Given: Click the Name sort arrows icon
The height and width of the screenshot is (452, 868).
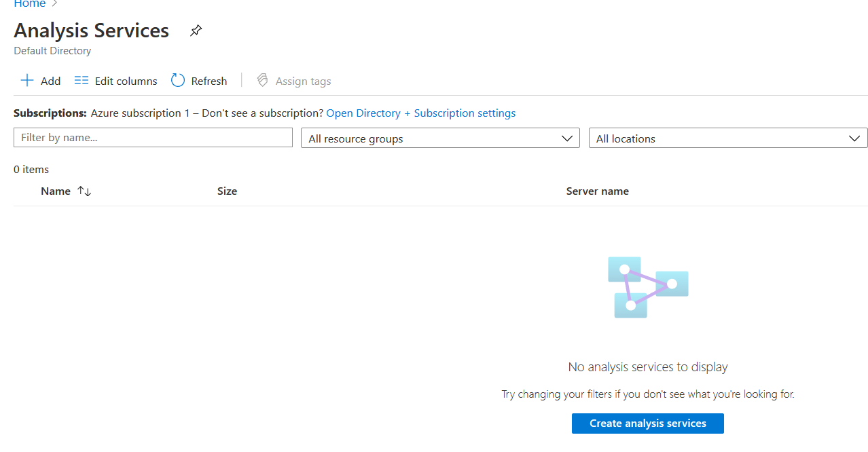Looking at the screenshot, I should pyautogui.click(x=84, y=191).
